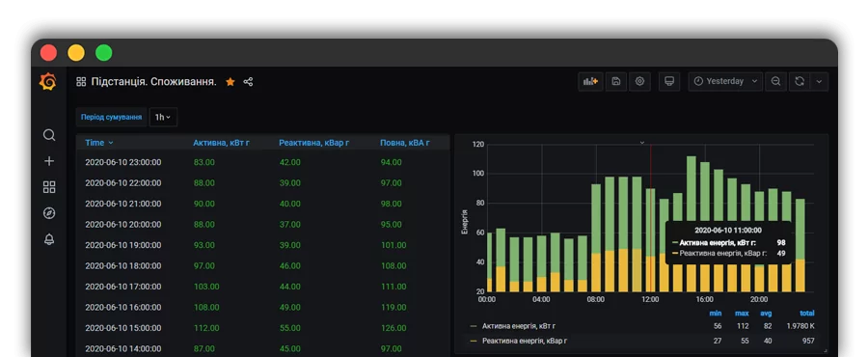Sort by Активна, кВт г column
The width and height of the screenshot is (868, 357).
point(222,143)
